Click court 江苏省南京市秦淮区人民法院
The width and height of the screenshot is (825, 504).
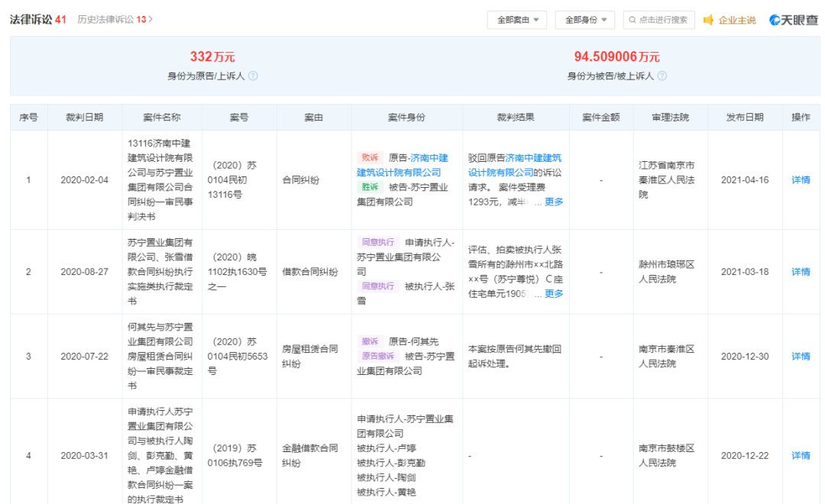pos(667,180)
